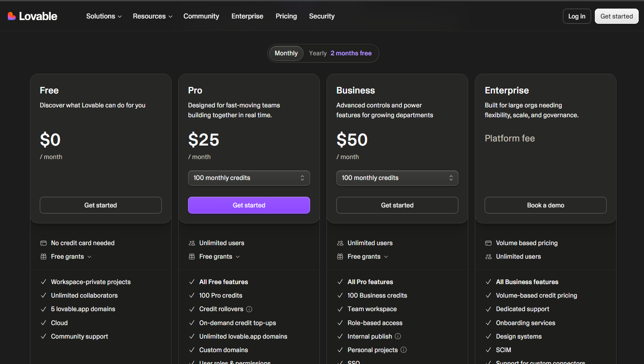Click the Lovable logo in the header
644x364 pixels.
point(32,16)
